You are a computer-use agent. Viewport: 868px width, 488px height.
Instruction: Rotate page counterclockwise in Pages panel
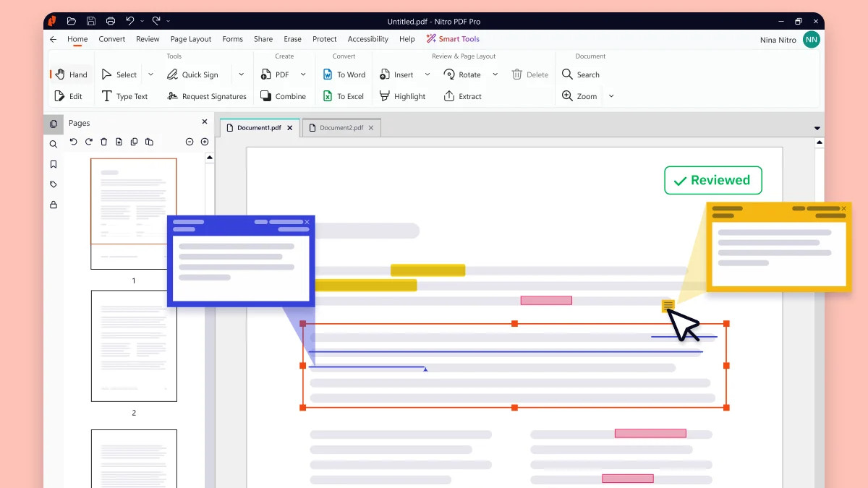point(73,142)
